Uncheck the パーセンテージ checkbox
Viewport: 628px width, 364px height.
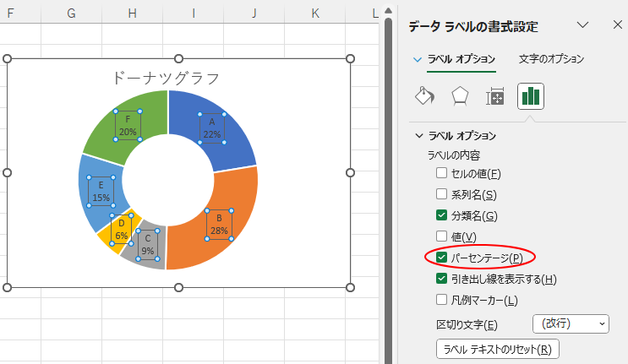(441, 258)
